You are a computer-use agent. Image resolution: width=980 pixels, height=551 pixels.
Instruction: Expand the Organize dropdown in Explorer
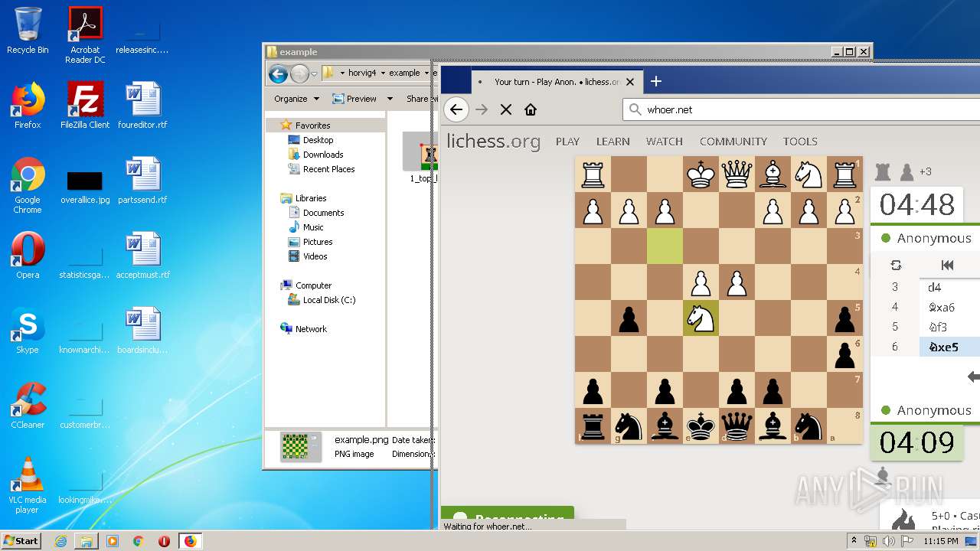pos(296,99)
